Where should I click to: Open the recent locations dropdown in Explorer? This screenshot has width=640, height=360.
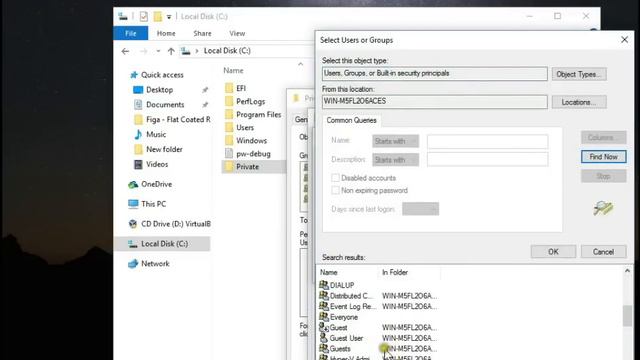[x=158, y=51]
